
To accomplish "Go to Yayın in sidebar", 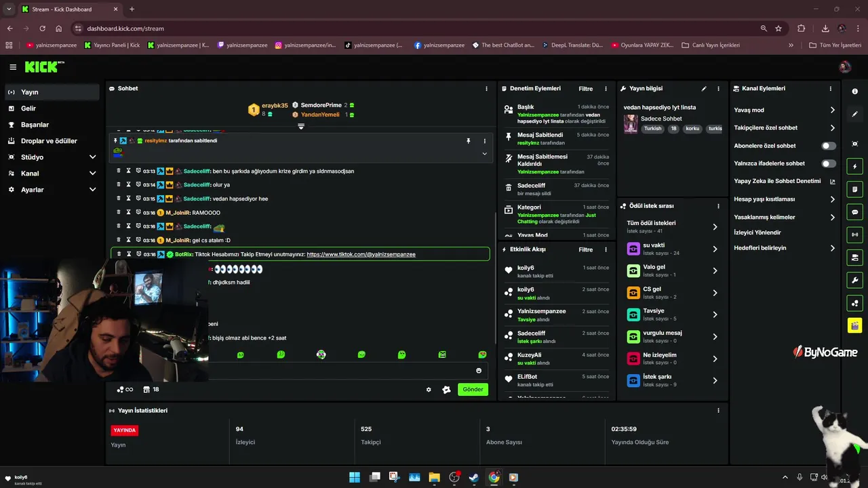I will click(x=52, y=92).
